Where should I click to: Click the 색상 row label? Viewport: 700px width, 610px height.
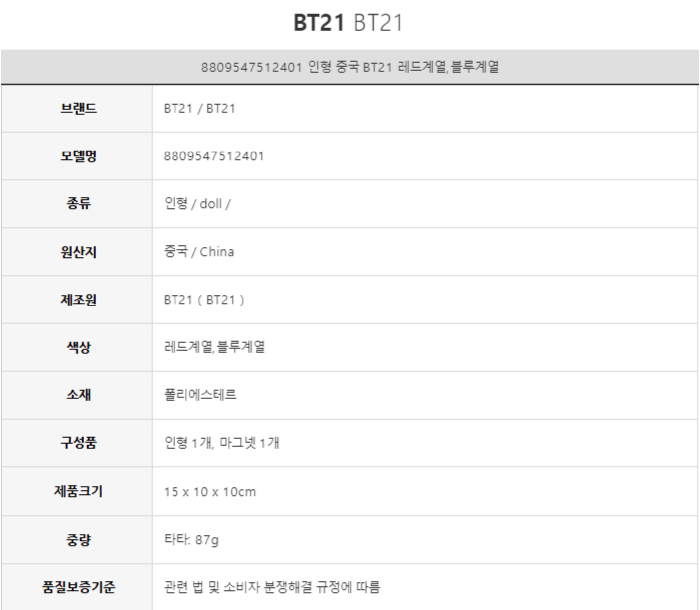[78, 347]
